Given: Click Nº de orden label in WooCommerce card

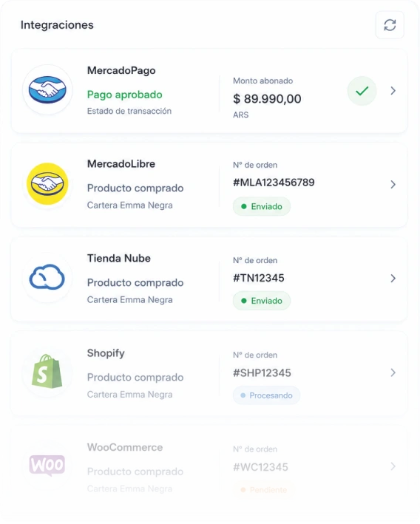Looking at the screenshot, I should 255,449.
